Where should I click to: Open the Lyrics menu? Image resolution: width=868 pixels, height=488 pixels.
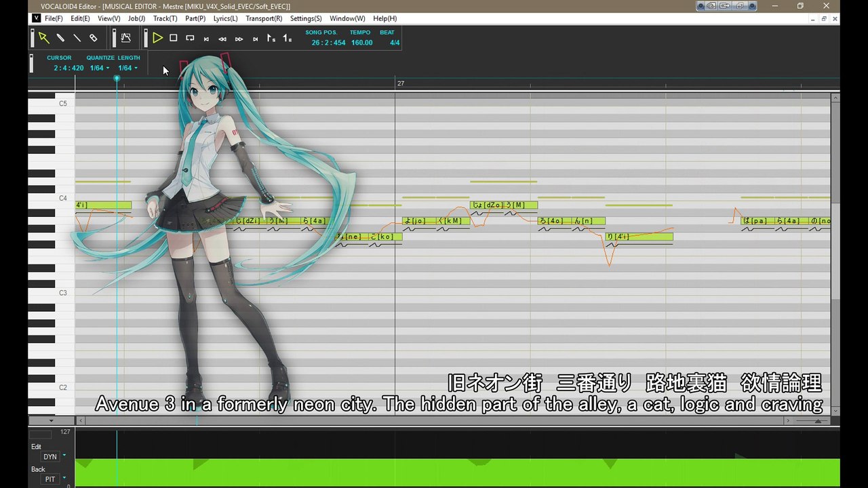225,18
